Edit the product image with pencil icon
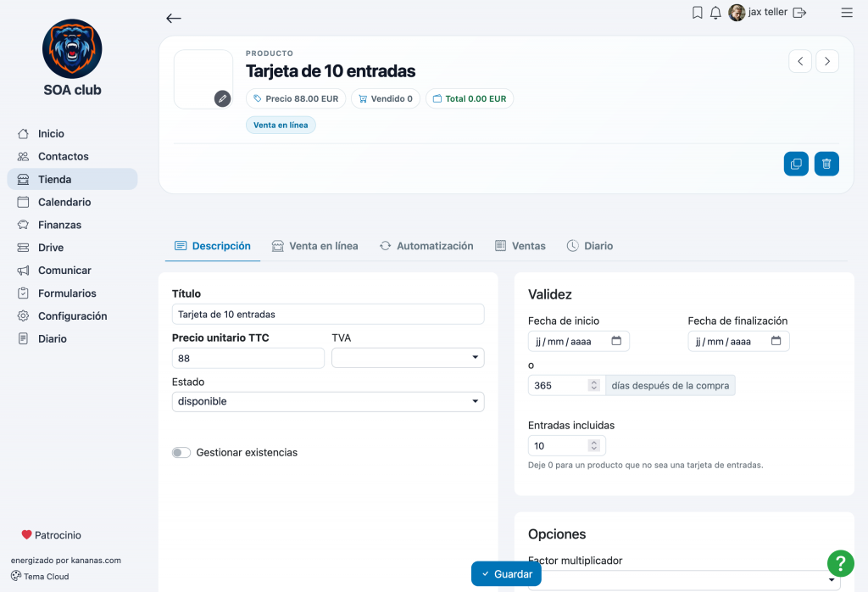The height and width of the screenshot is (592, 868). (223, 98)
